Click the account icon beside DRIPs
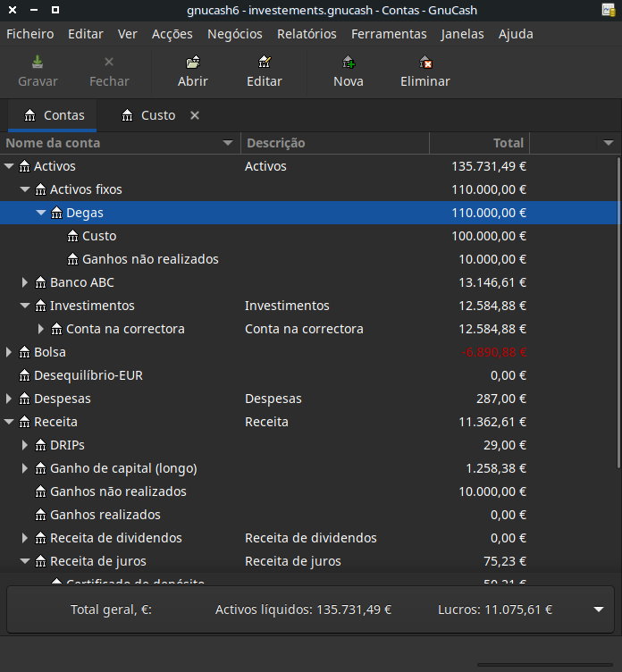The width and height of the screenshot is (622, 672). point(41,445)
